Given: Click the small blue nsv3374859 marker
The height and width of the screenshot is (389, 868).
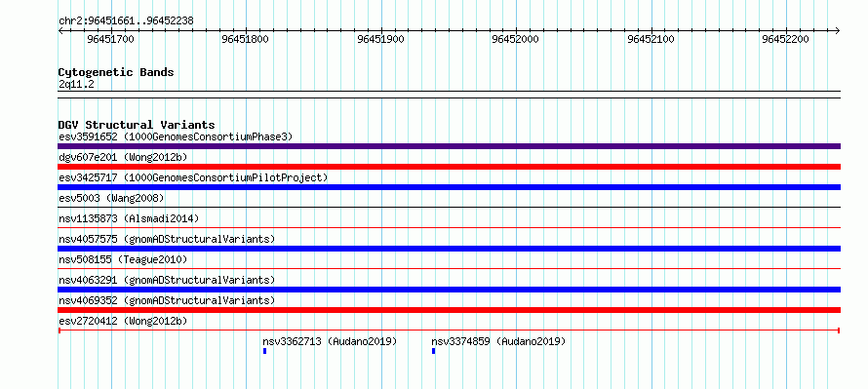Looking at the screenshot, I should click(x=433, y=351).
